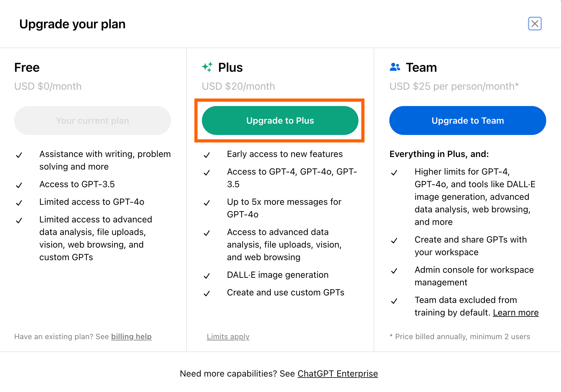Open the billing help link
Image resolution: width=561 pixels, height=392 pixels.
pyautogui.click(x=131, y=337)
